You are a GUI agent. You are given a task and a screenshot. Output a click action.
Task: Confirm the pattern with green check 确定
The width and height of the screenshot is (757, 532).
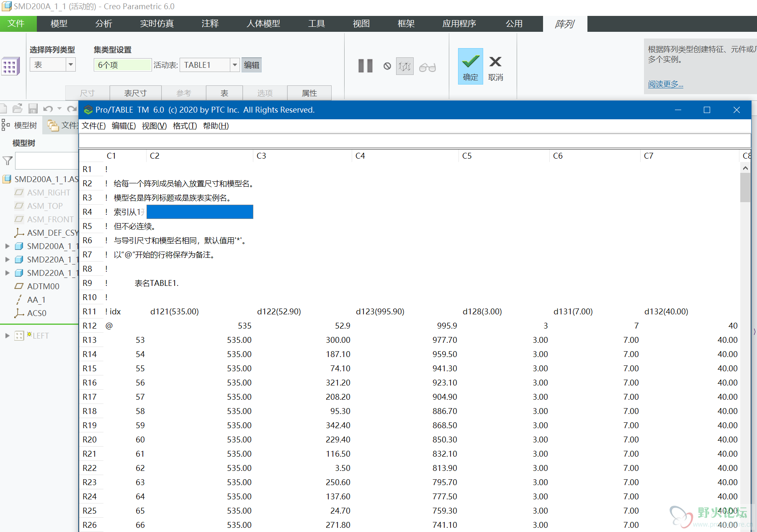point(470,66)
